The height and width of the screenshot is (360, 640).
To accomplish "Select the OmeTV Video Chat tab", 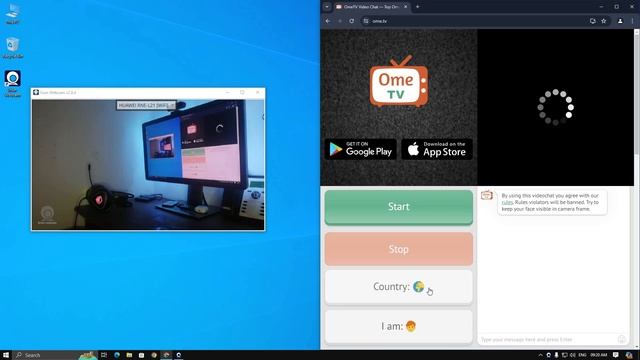I will (371, 7).
